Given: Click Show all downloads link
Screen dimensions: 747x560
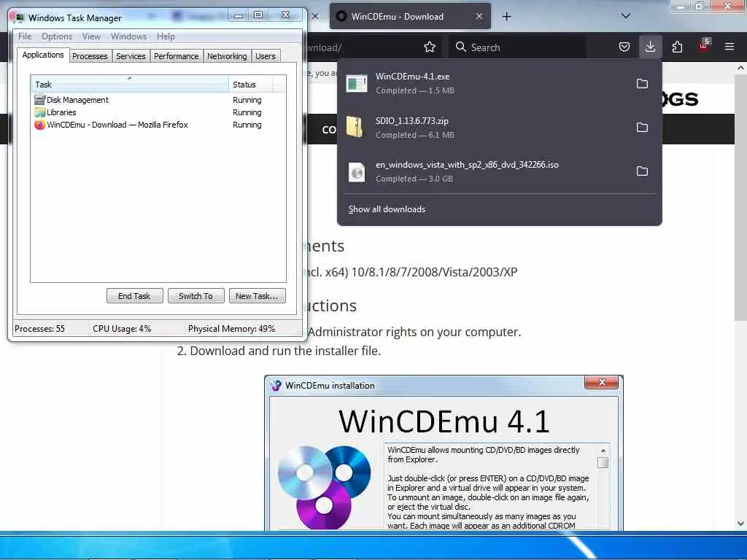Looking at the screenshot, I should click(387, 209).
